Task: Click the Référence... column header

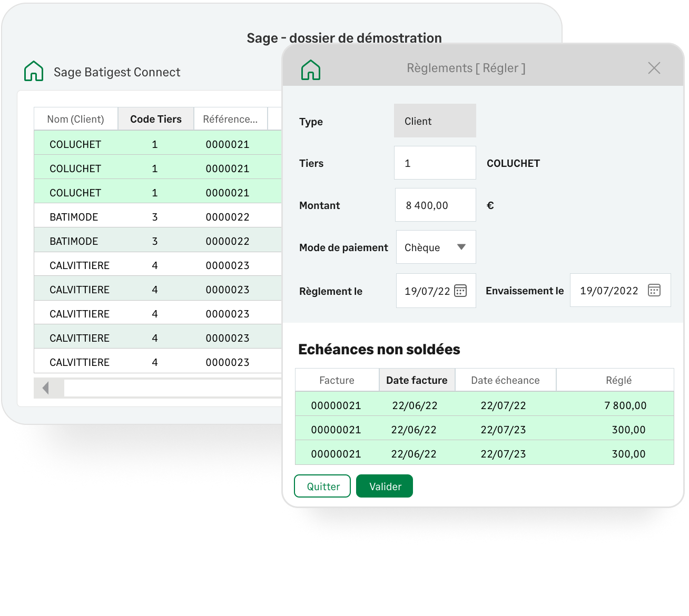Action: (231, 119)
